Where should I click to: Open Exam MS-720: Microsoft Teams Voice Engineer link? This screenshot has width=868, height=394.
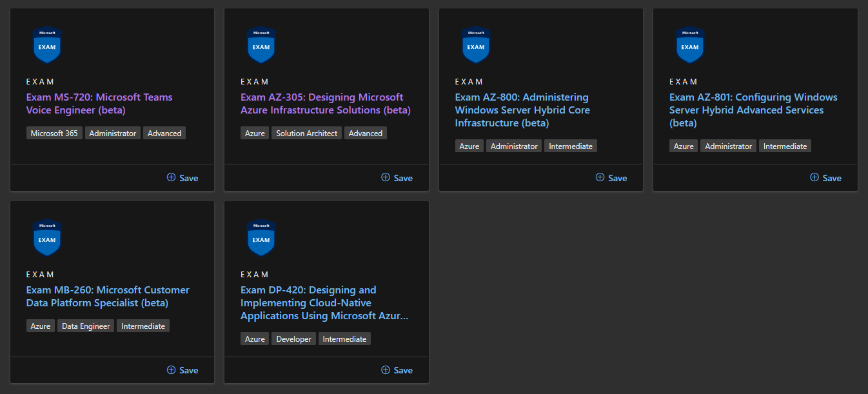[x=99, y=104]
